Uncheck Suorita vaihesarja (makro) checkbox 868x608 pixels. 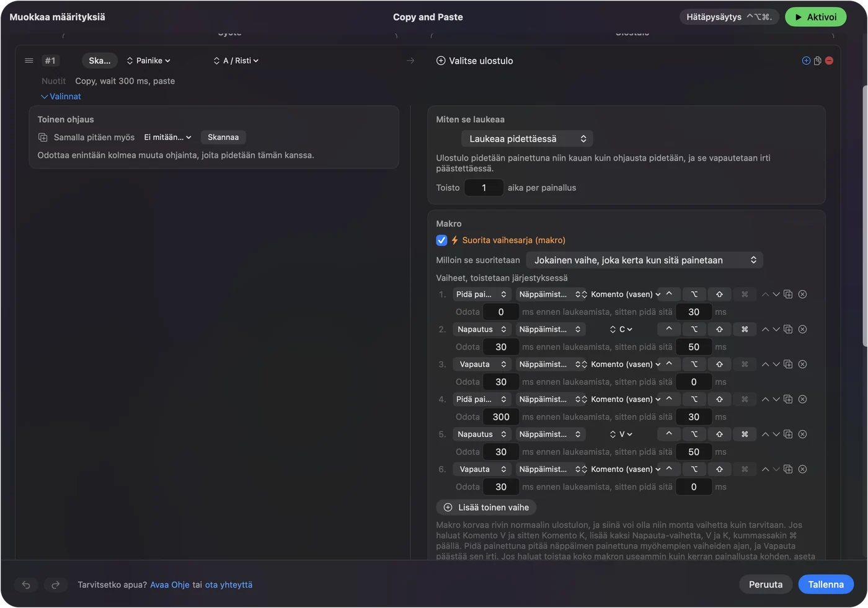[x=441, y=240]
